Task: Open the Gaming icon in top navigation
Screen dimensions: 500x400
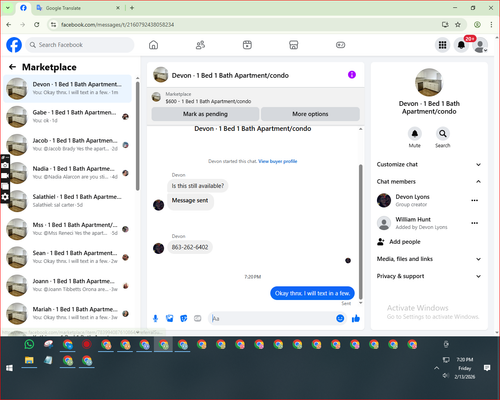Action: tap(340, 45)
